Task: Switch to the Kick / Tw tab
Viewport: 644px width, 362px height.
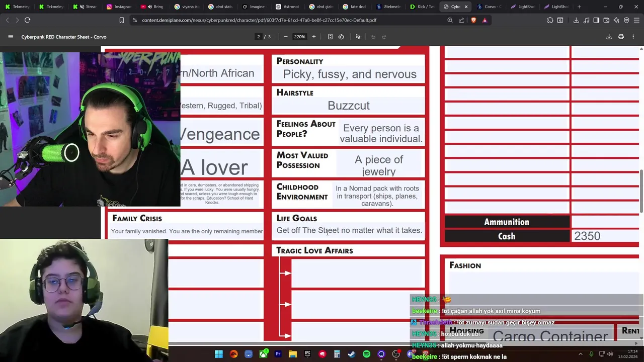Action: (422, 7)
